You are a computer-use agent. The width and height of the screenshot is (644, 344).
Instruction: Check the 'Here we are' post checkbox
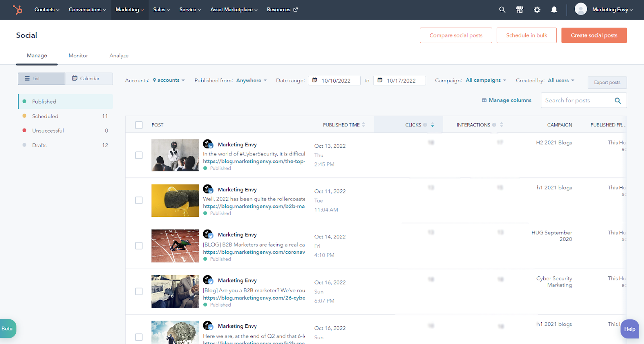tap(139, 337)
